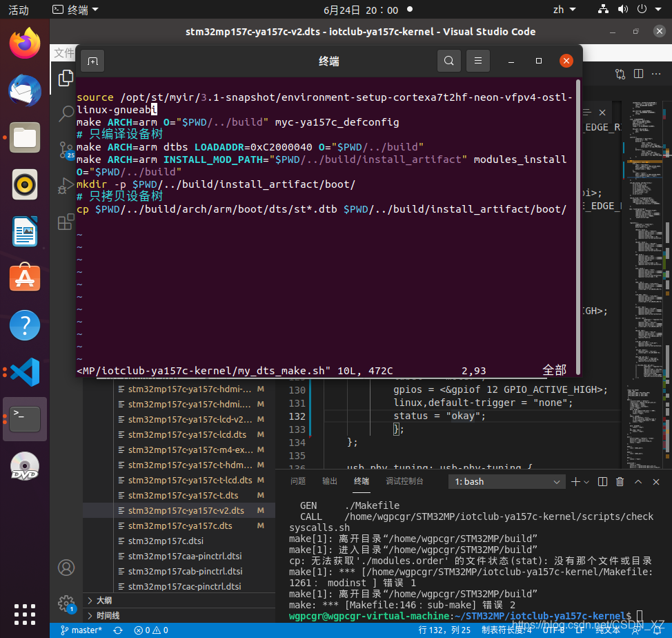Switch to 调试控制台 debug console tab
This screenshot has height=638, width=672.
click(x=404, y=481)
